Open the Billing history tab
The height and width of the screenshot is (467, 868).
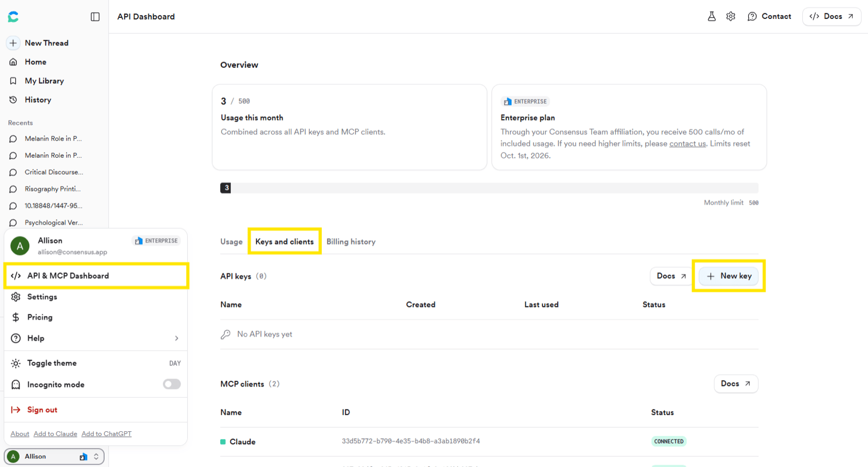(351, 242)
